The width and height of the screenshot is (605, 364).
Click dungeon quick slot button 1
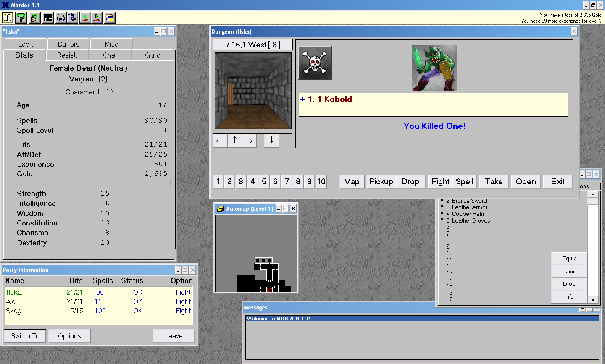[218, 182]
